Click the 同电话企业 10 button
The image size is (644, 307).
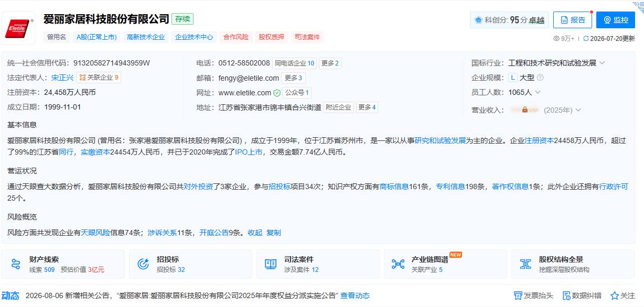pyautogui.click(x=294, y=63)
